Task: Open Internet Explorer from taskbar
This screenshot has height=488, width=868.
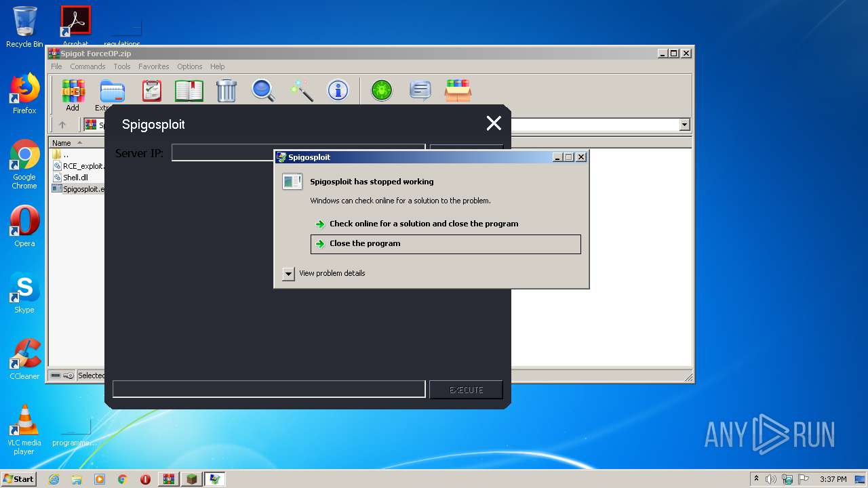Action: coord(54,479)
